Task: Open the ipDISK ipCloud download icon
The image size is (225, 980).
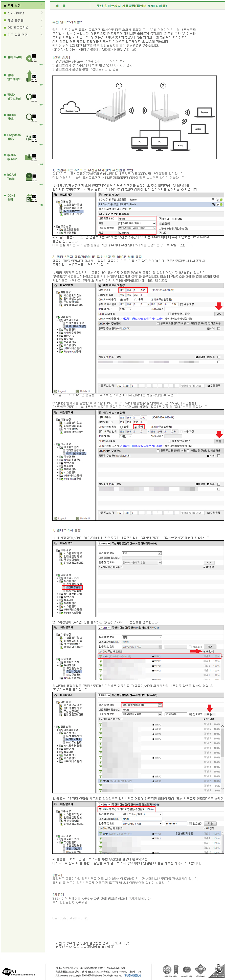Action: [31, 157]
